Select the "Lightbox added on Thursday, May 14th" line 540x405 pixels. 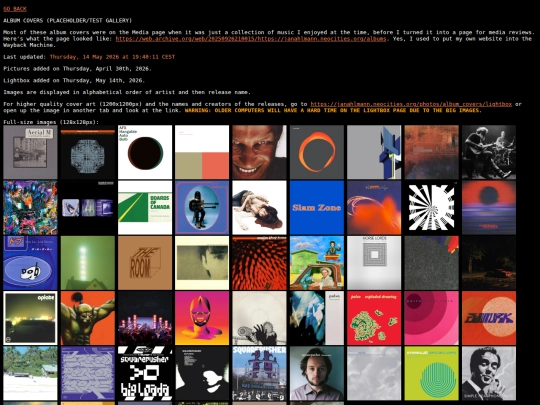coord(74,80)
